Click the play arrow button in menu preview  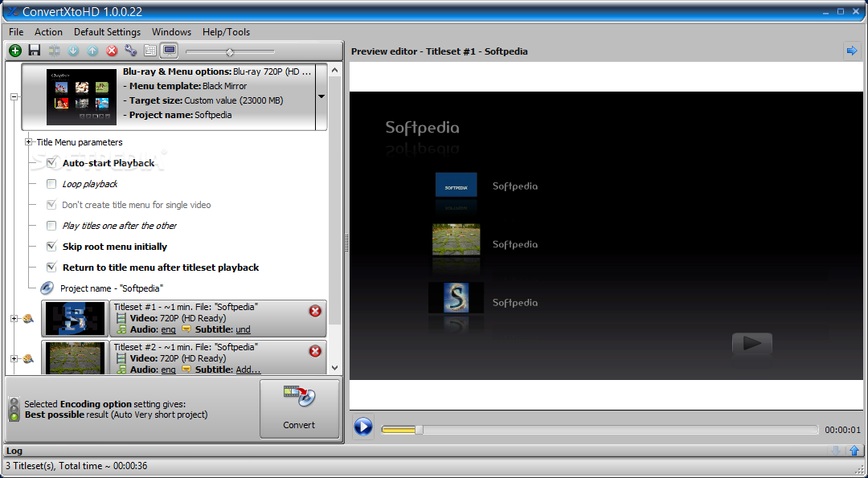click(751, 343)
